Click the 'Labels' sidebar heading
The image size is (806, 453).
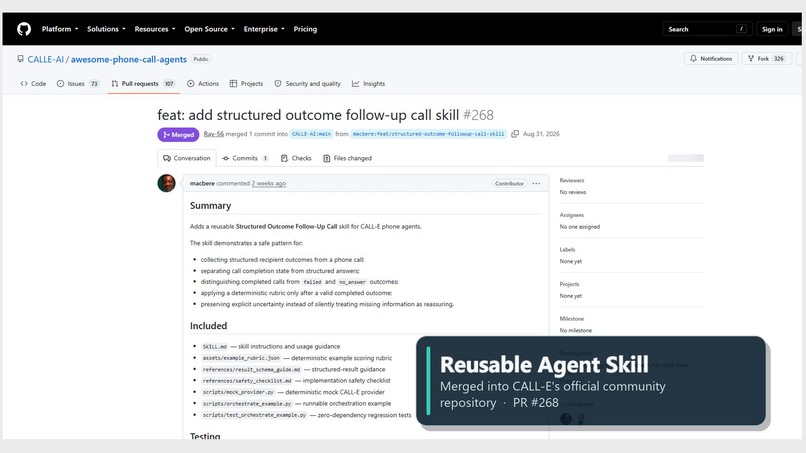coord(567,249)
